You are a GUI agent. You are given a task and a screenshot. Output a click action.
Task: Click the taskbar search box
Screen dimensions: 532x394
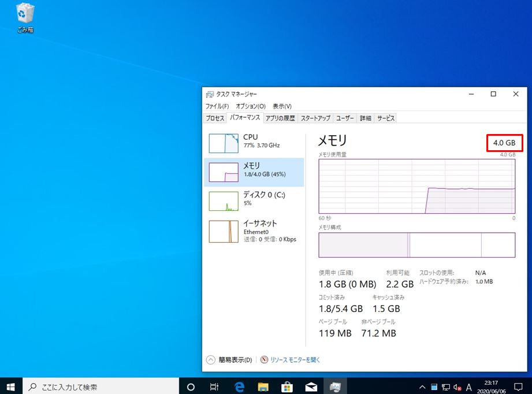click(x=101, y=386)
